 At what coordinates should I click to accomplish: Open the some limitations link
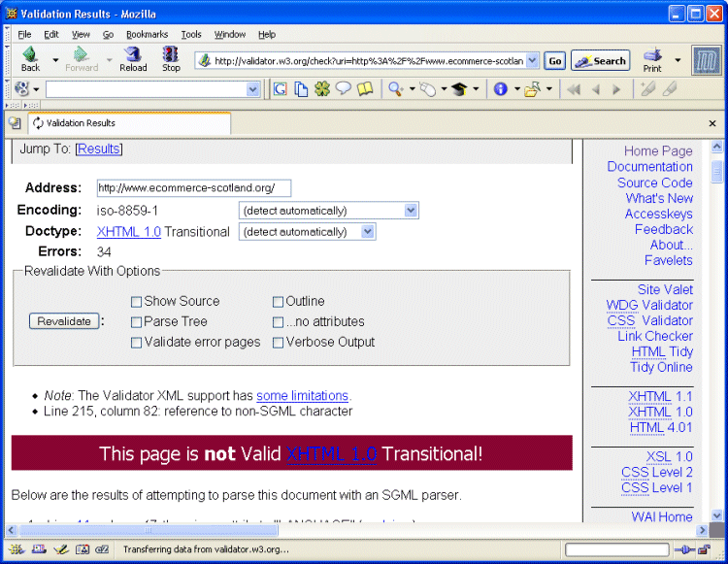[x=302, y=395]
